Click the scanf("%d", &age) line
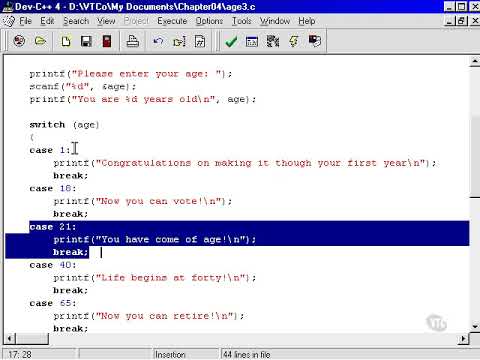480x360 pixels. point(82,86)
